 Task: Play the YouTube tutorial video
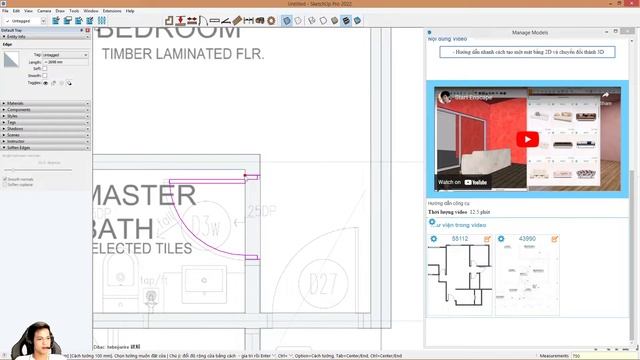coord(527,140)
